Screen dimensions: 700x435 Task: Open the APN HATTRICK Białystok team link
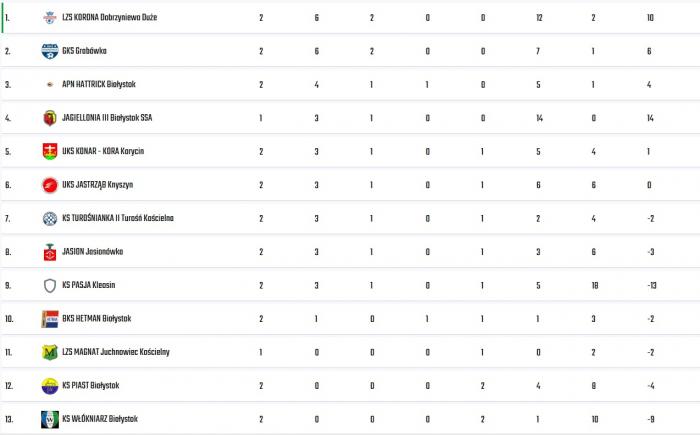coord(99,84)
